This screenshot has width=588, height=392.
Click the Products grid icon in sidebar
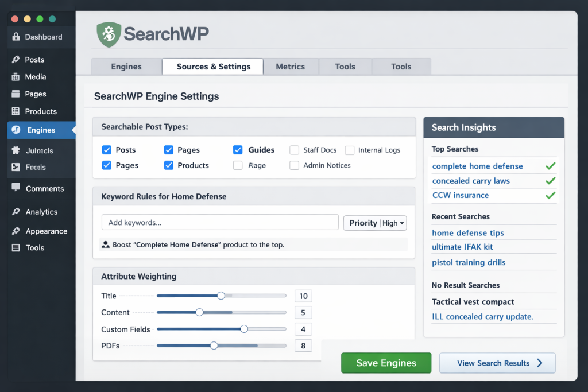point(15,111)
